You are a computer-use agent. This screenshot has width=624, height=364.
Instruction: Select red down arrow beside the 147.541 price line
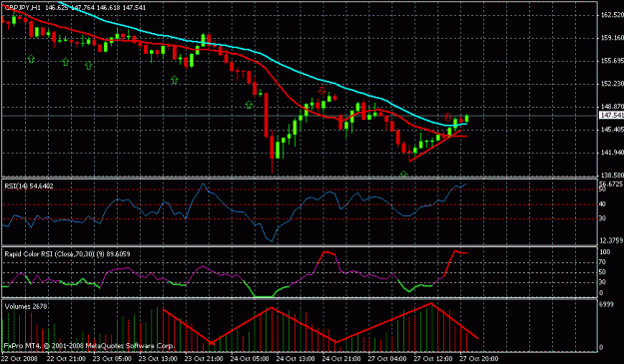[448, 117]
